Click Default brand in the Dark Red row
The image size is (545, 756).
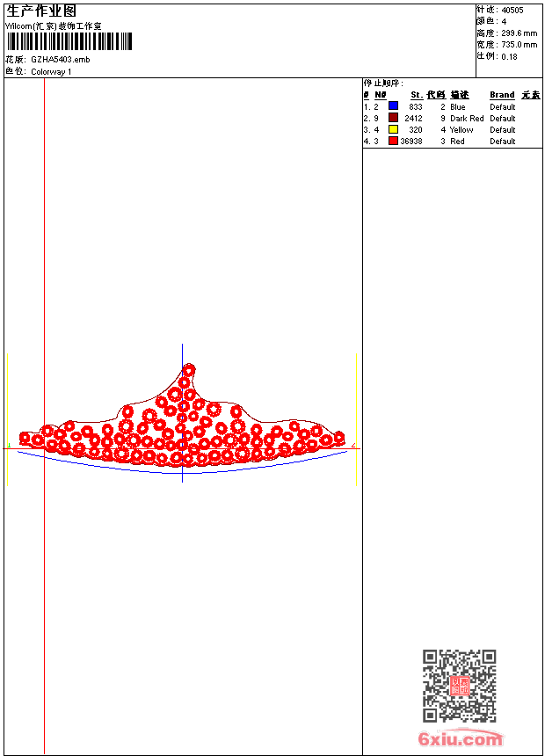[x=503, y=118]
